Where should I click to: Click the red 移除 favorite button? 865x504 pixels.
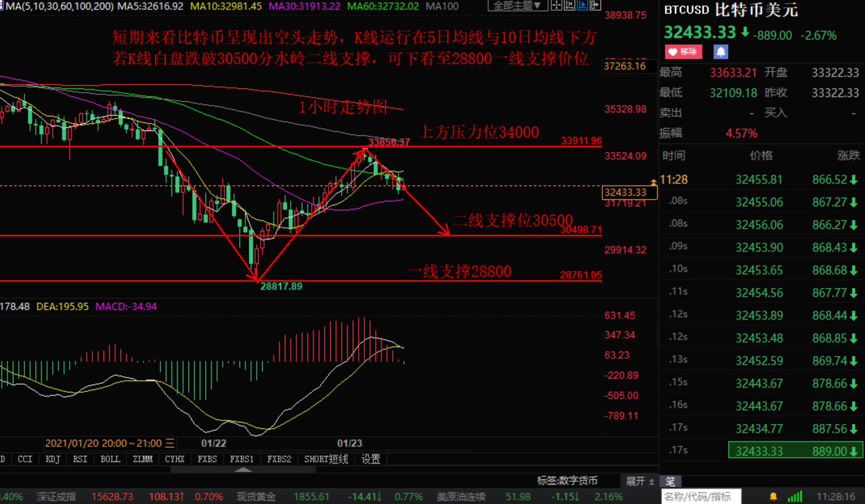683,52
